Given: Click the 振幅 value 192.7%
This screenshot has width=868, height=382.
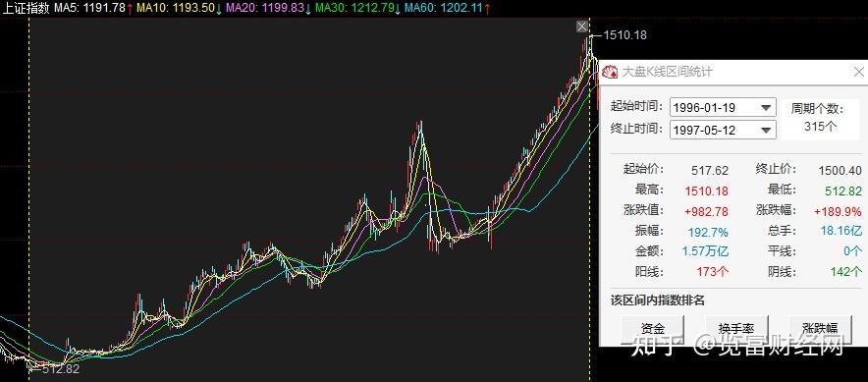Looking at the screenshot, I should point(708,232).
